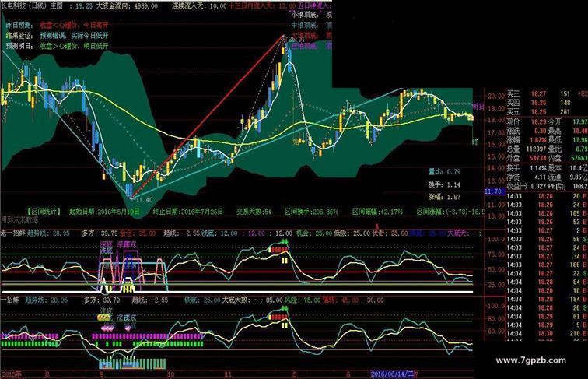Click the 最低 17.96 quote
The height and width of the screenshot is (379, 588).
[x=569, y=139]
